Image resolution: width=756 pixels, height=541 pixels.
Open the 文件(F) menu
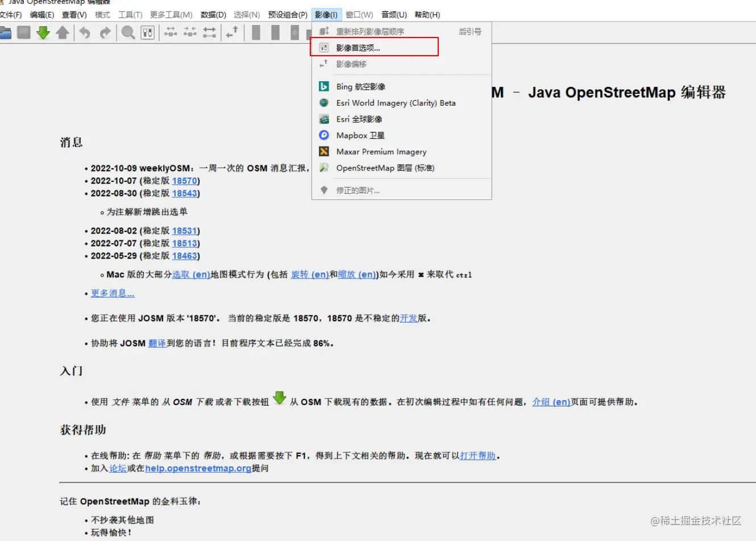(11, 15)
